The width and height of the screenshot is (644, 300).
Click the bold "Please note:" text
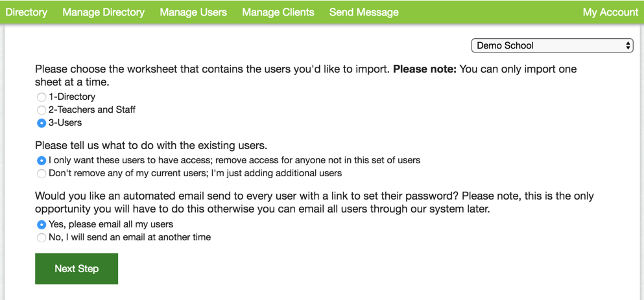coord(424,69)
